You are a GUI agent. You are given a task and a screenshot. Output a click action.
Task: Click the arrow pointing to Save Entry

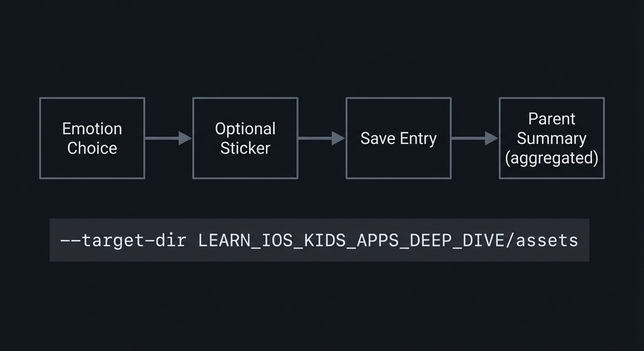[x=322, y=138]
